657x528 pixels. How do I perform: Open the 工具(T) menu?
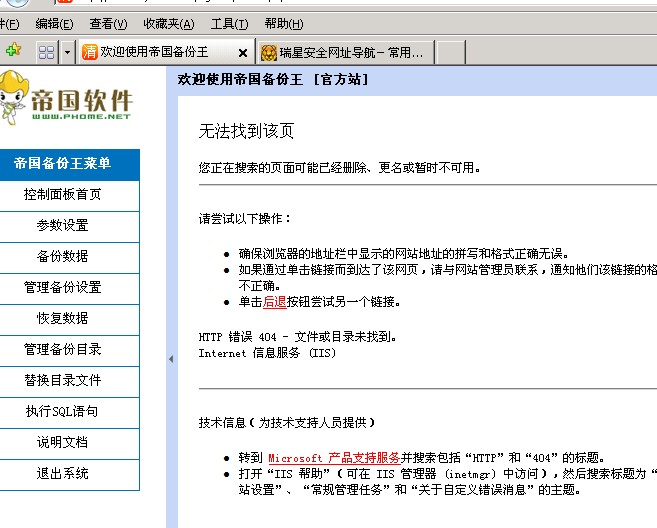[x=229, y=24]
